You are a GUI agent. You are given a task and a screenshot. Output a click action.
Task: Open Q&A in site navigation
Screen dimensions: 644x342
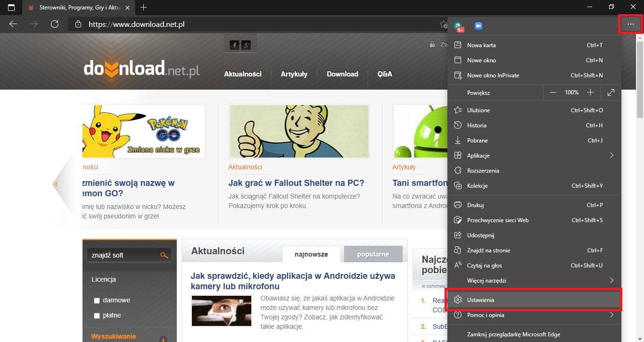click(385, 74)
